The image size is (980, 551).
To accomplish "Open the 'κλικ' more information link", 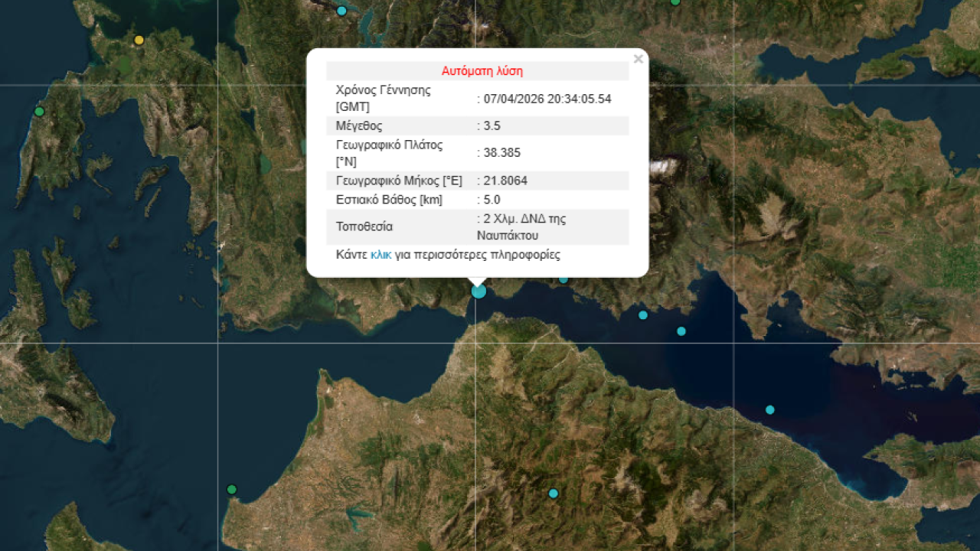I will click(x=381, y=255).
